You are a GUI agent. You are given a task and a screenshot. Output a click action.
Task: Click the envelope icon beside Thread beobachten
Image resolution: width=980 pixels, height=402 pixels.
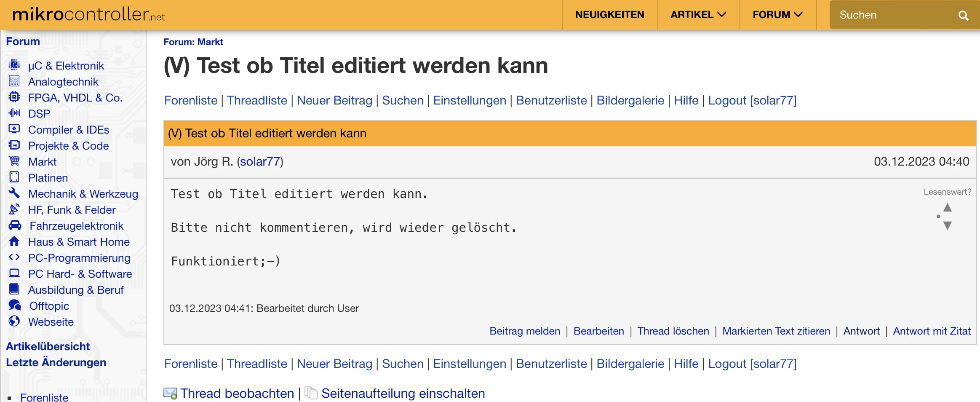coord(170,393)
